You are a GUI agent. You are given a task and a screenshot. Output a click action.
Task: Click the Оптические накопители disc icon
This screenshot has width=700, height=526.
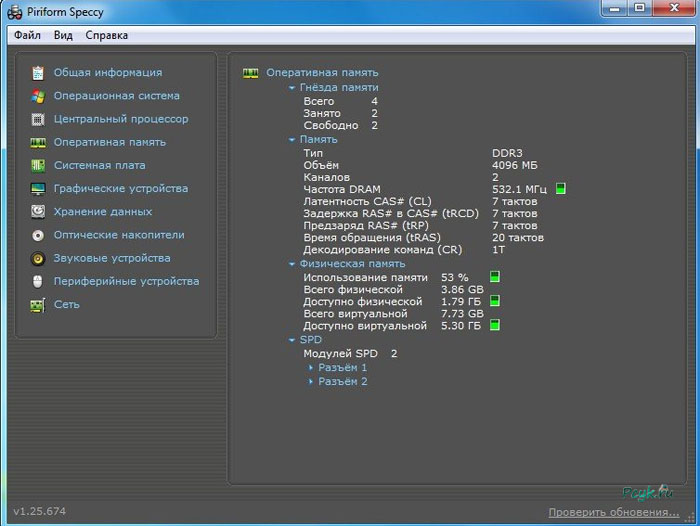tap(38, 235)
